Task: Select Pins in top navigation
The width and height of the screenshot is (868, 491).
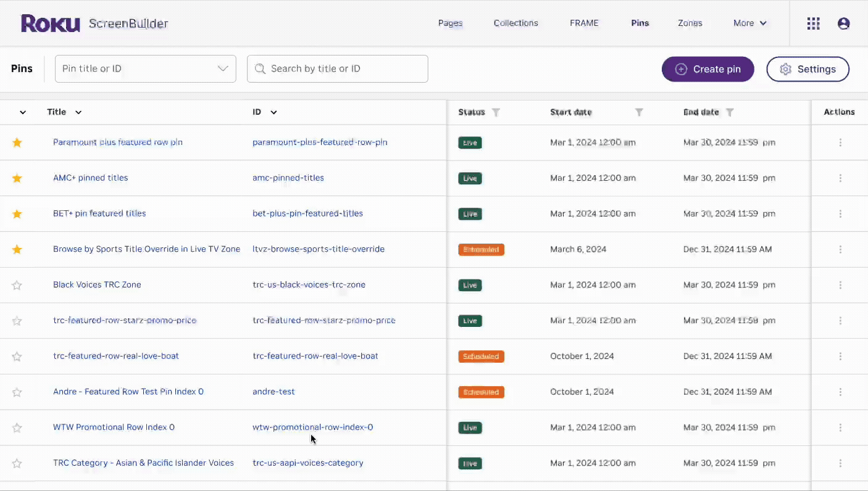Action: (640, 23)
